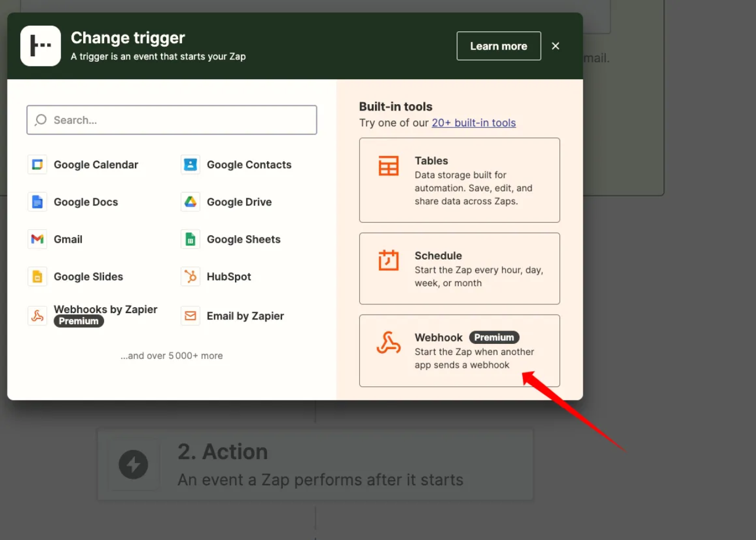Click the Google Slides app icon
Viewport: 756px width, 540px height.
pyautogui.click(x=37, y=276)
